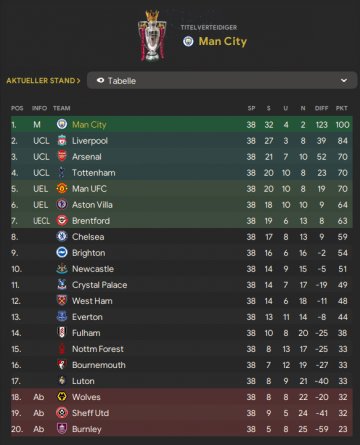The image size is (360, 445).
Task: Click the Arsenal club crest
Action: pos(62,157)
